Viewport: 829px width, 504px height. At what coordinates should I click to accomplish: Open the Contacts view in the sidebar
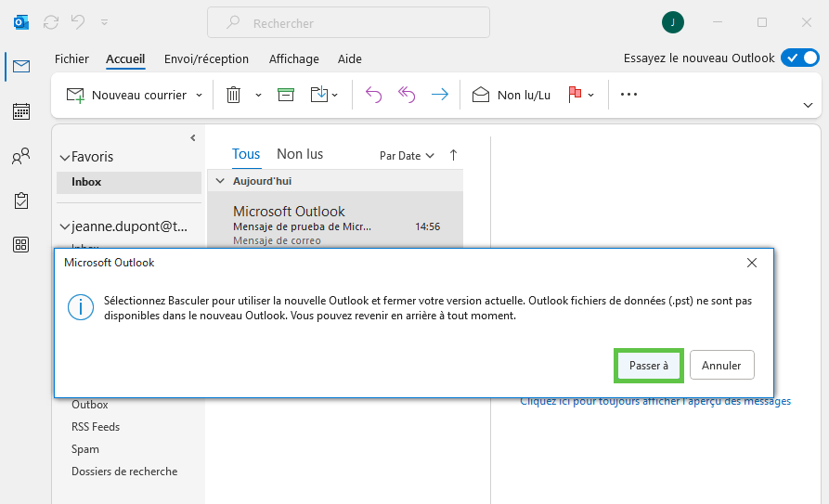[21, 156]
